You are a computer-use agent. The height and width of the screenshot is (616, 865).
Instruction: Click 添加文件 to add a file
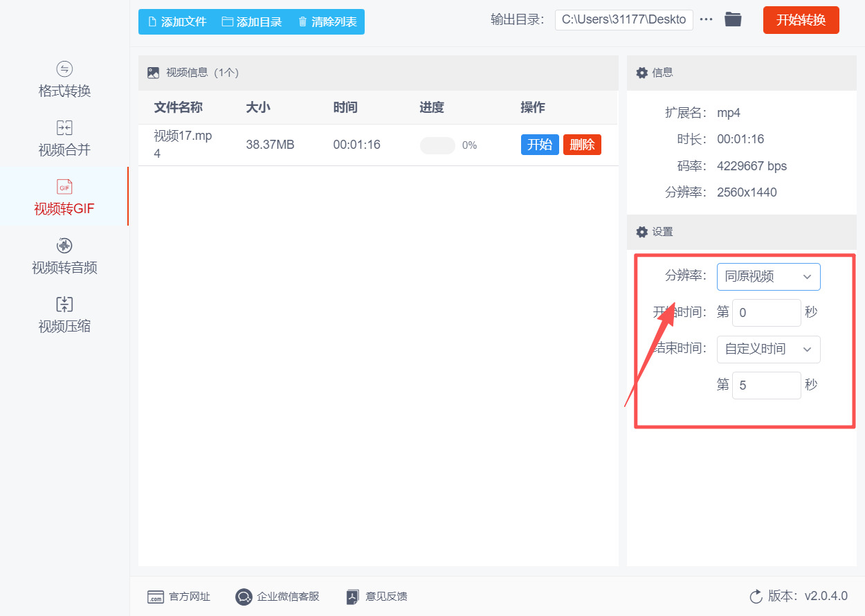coord(177,22)
